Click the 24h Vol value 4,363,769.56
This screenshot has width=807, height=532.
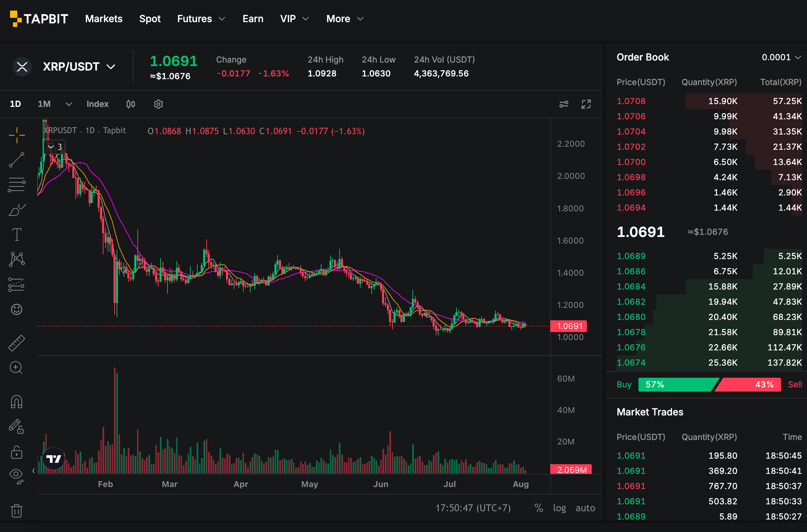click(441, 73)
